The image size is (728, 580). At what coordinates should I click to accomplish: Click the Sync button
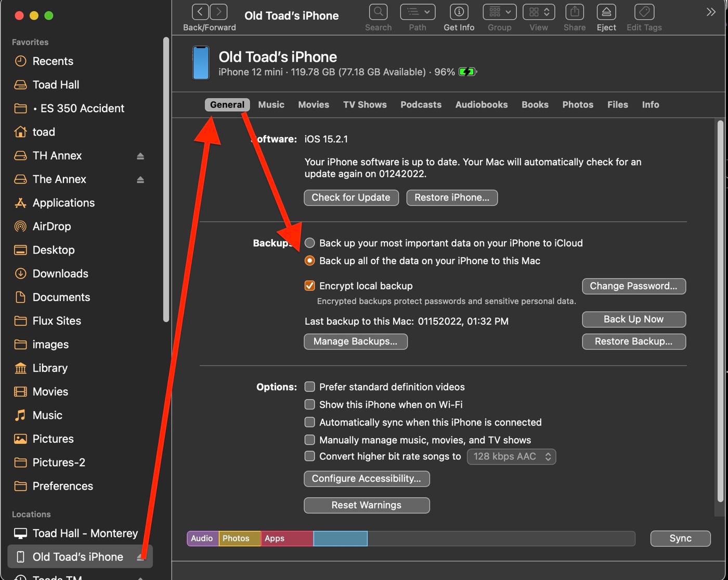680,538
